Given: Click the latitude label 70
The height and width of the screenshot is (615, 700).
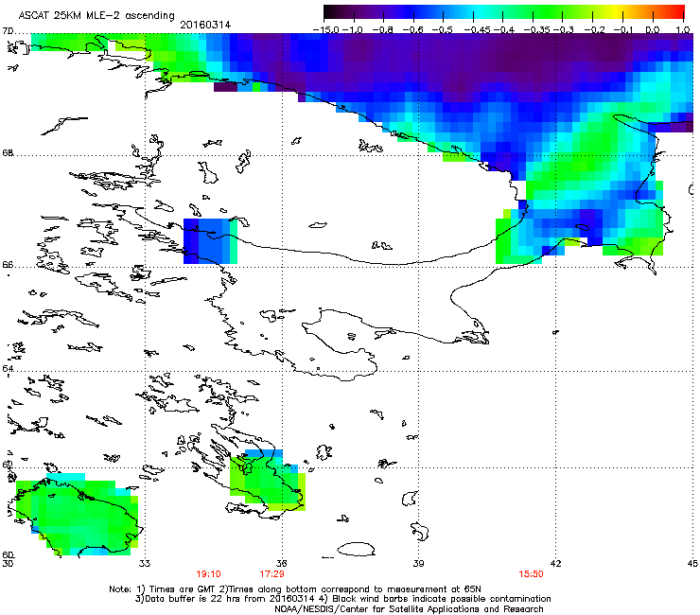Looking at the screenshot, I should point(8,31).
